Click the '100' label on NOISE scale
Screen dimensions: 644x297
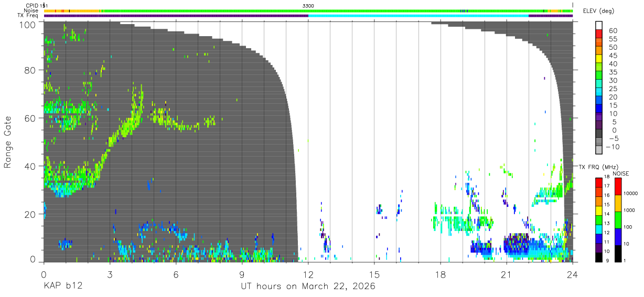[628, 227]
